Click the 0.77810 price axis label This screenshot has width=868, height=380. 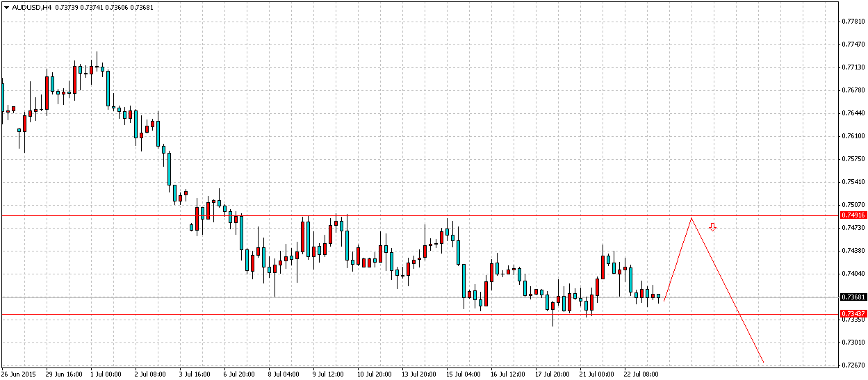[852, 22]
